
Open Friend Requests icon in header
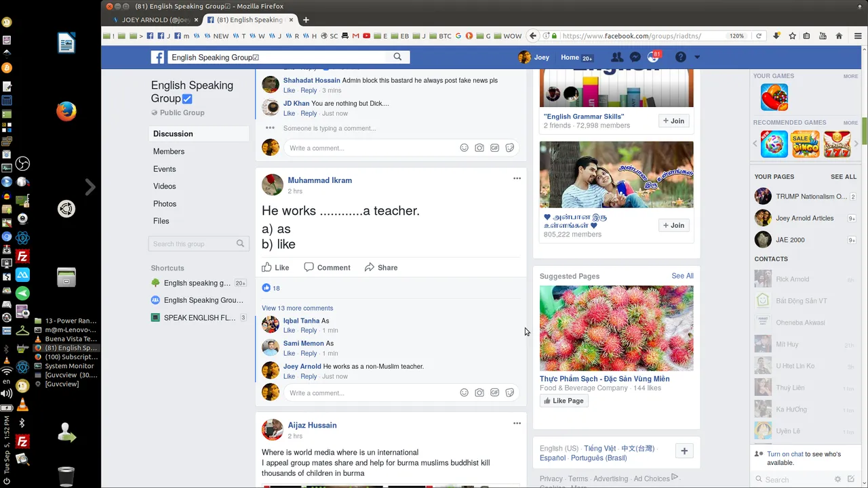click(616, 58)
